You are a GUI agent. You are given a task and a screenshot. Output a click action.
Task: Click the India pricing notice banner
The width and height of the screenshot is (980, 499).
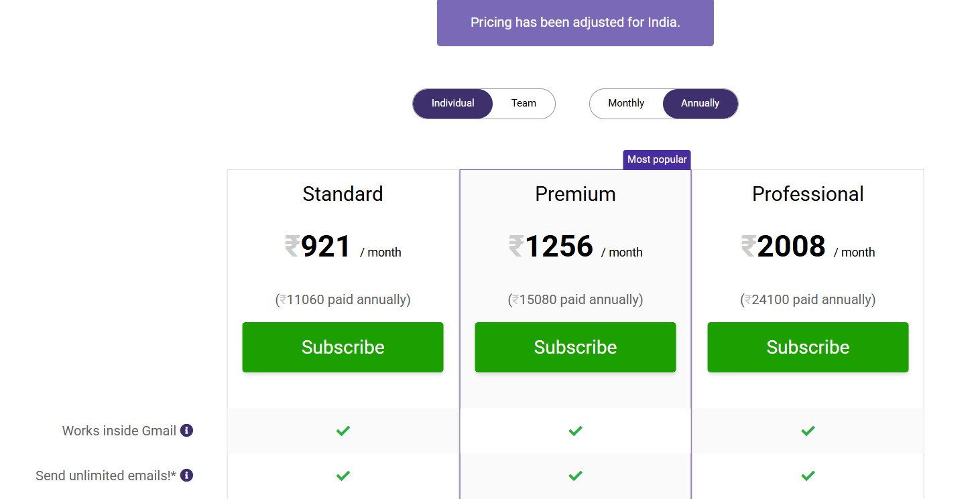(x=575, y=22)
